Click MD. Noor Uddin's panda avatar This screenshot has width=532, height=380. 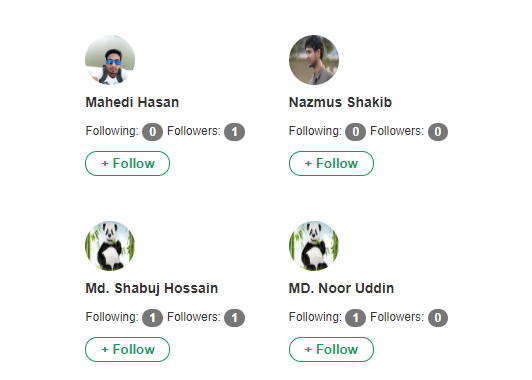click(x=314, y=246)
